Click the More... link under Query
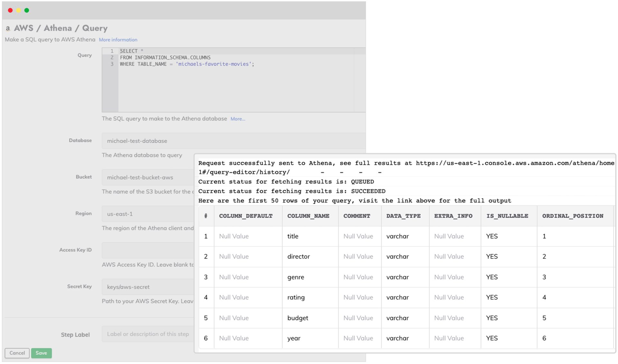This screenshot has height=364, width=618. pos(238,119)
